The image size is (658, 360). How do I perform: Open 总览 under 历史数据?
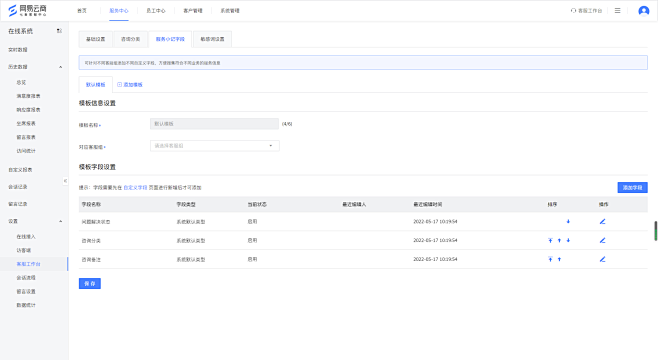click(x=21, y=82)
